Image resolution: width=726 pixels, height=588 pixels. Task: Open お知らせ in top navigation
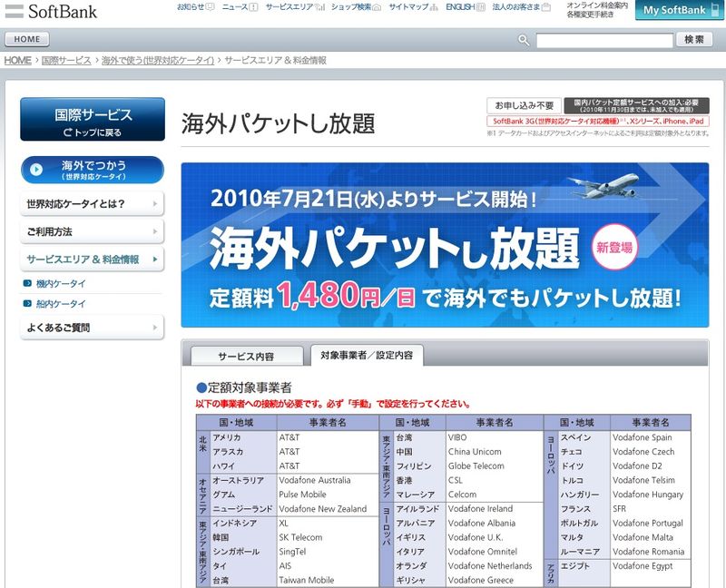pyautogui.click(x=195, y=7)
